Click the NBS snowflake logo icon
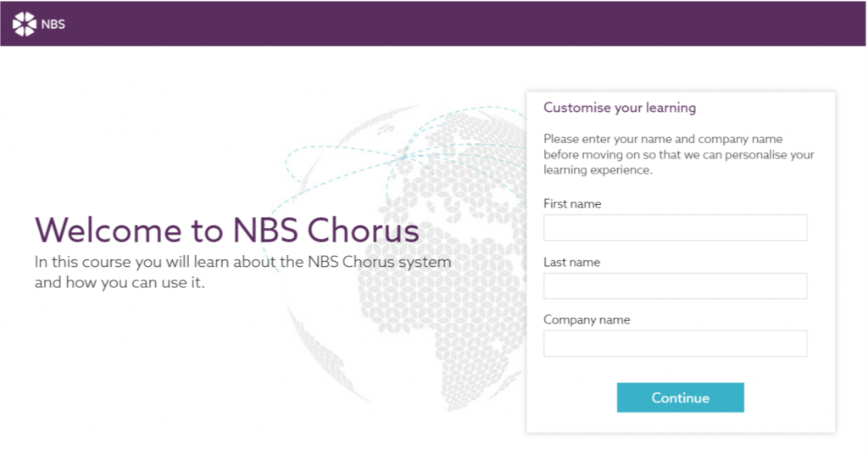This screenshot has height=455, width=868. 25,24
